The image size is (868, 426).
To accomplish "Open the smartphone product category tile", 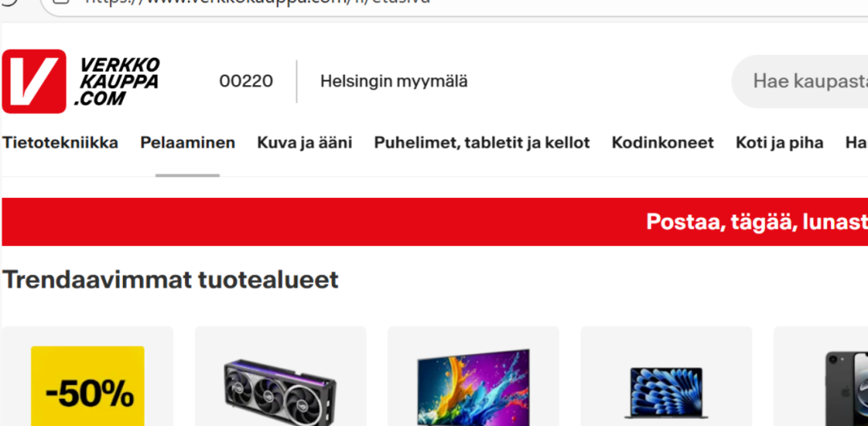I will (x=821, y=376).
